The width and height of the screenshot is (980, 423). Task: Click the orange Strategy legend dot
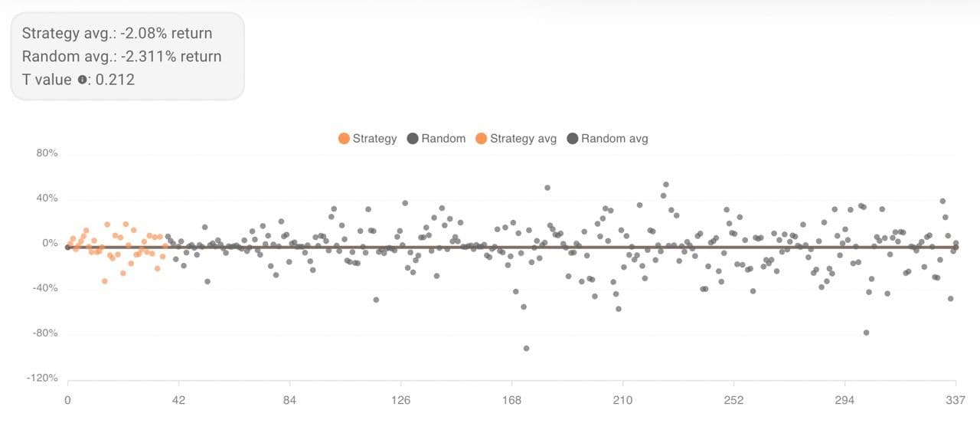[344, 139]
